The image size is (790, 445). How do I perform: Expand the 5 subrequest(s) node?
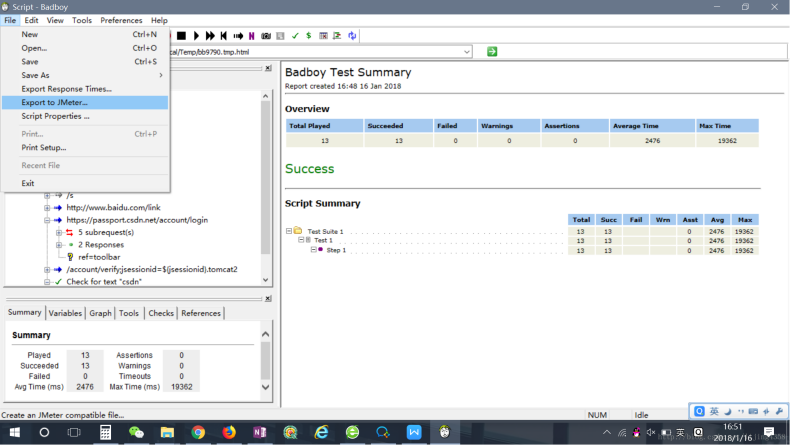point(59,232)
